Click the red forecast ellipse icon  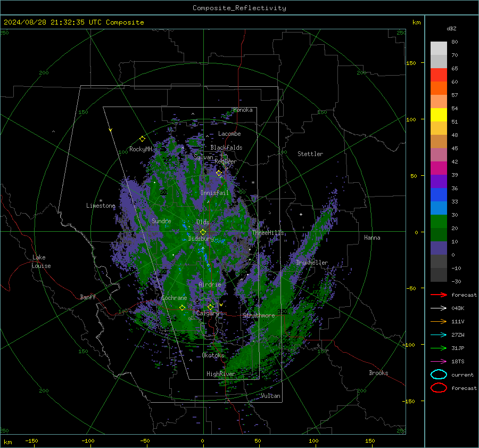tap(439, 388)
